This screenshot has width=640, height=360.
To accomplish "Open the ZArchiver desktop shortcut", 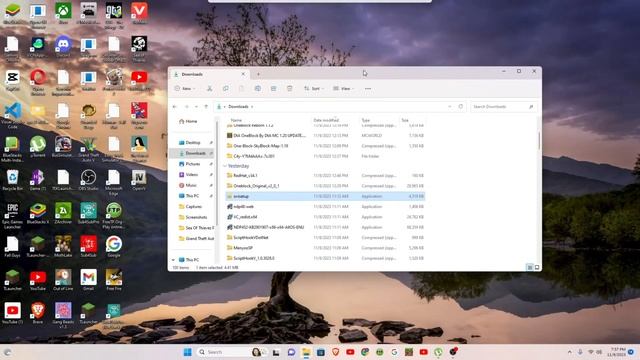I will 63,213.
